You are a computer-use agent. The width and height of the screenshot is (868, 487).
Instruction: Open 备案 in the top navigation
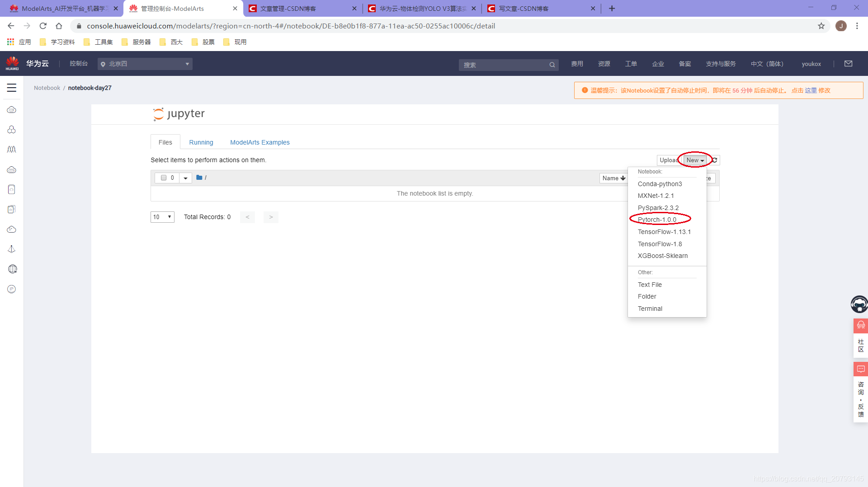coord(685,64)
